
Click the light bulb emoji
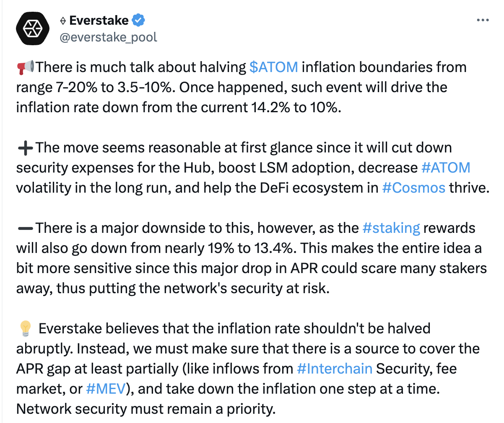pyautogui.click(x=26, y=329)
